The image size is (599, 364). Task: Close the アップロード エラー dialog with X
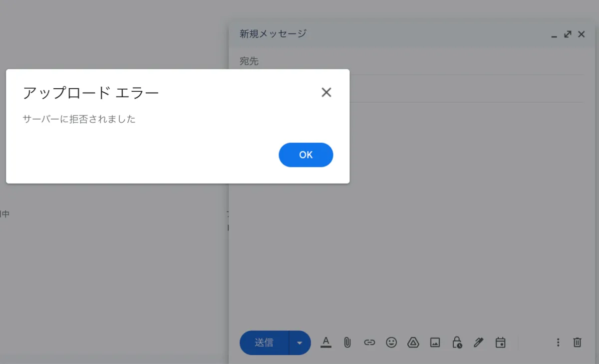pos(326,92)
